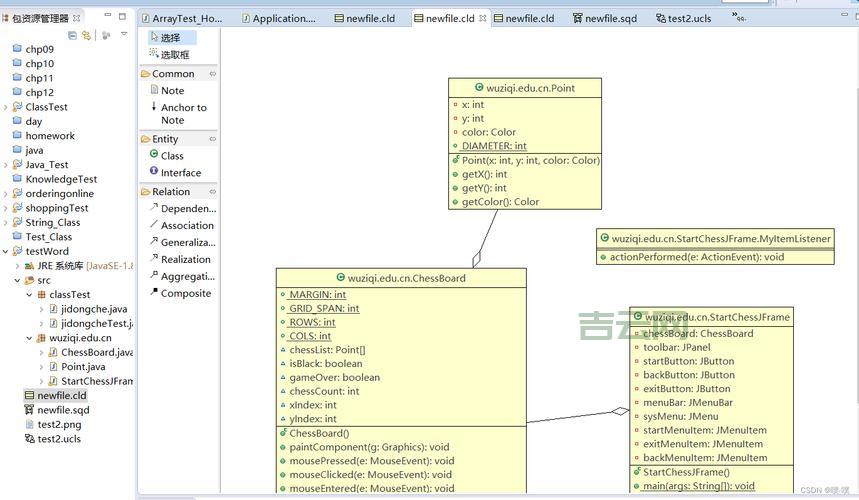
Task: Collapse the Entity palette drawer
Action: pos(212,139)
